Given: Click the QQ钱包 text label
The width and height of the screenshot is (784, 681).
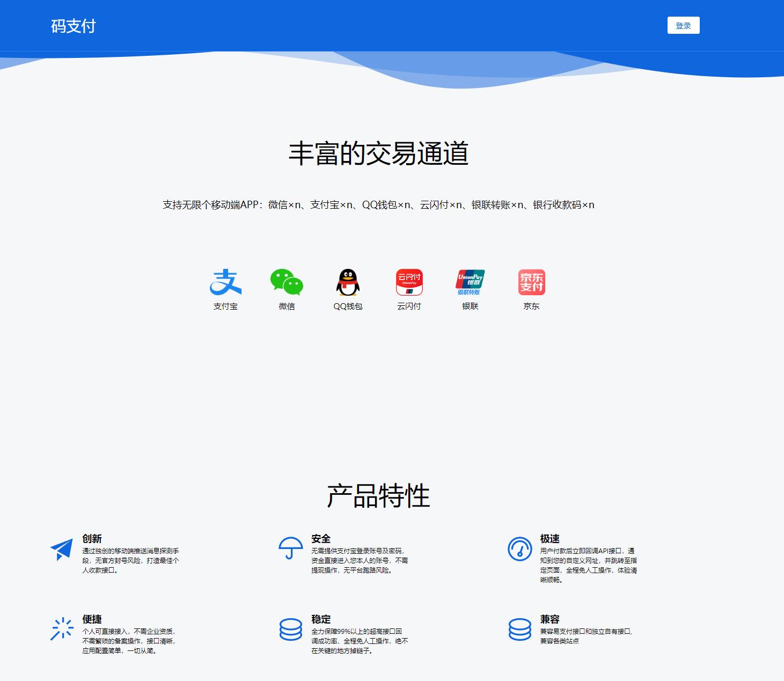Looking at the screenshot, I should tap(348, 306).
